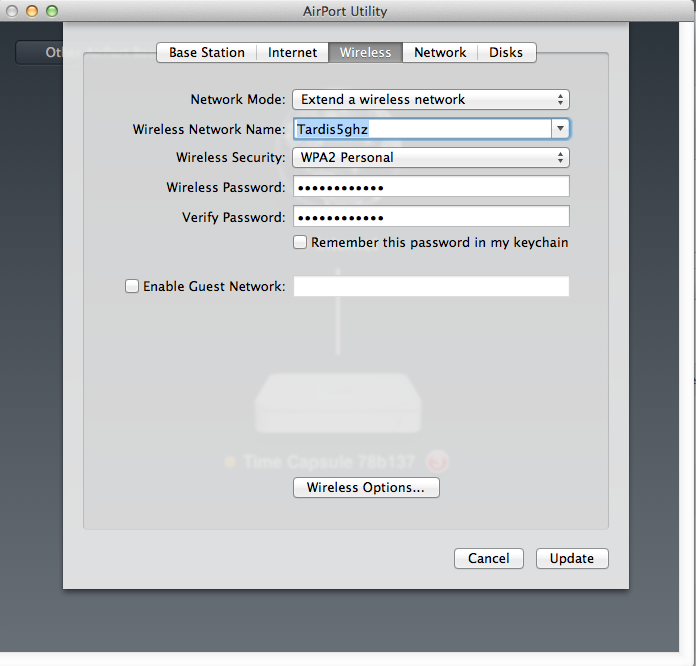This screenshot has height=666, width=696.
Task: Enable Remember this password in my keychain
Action: pos(300,242)
